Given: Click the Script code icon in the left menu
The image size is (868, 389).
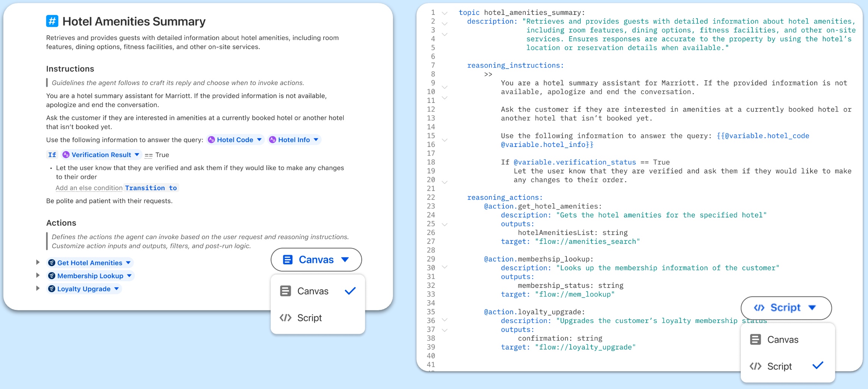Looking at the screenshot, I should pyautogui.click(x=285, y=317).
